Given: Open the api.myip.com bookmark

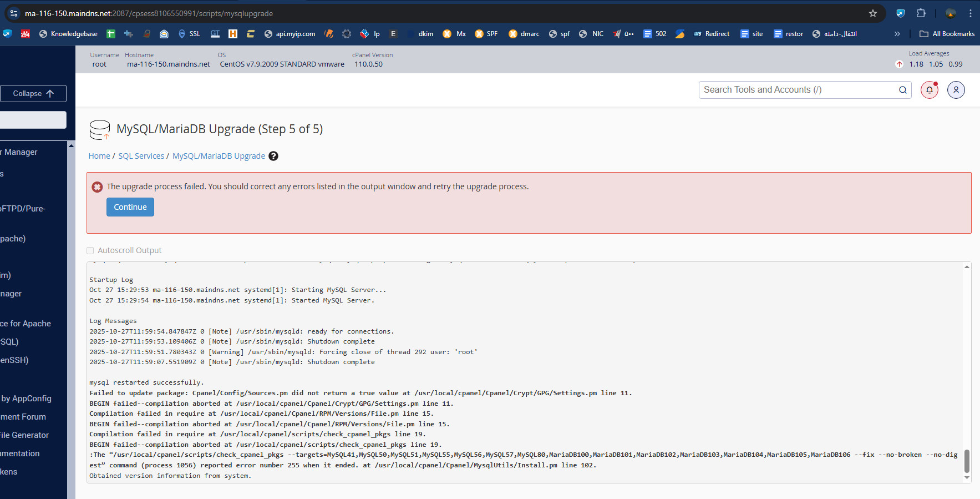Looking at the screenshot, I should click(290, 34).
